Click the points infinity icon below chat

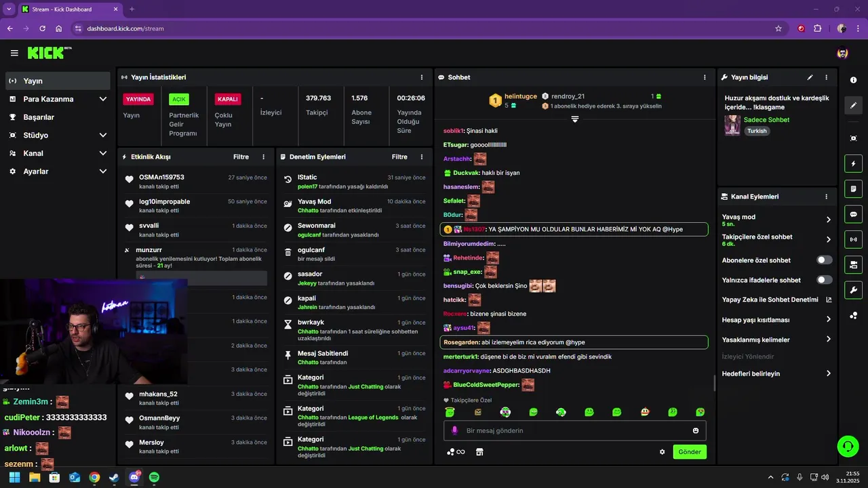[456, 452]
